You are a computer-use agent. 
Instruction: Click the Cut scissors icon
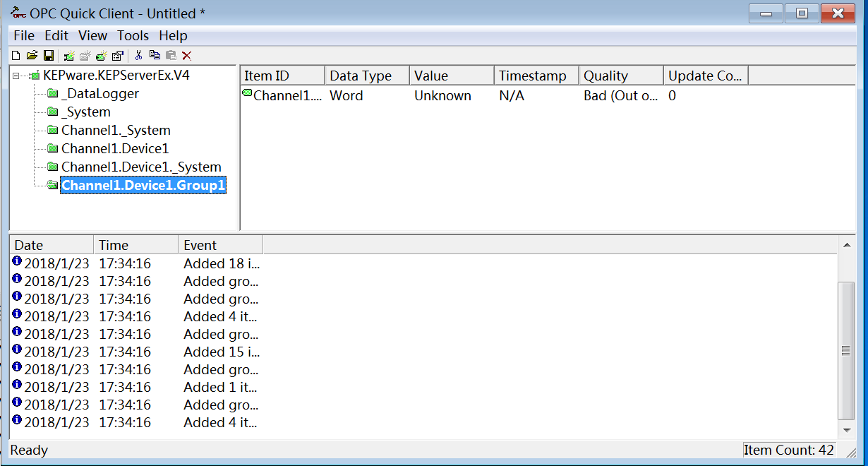pos(139,55)
